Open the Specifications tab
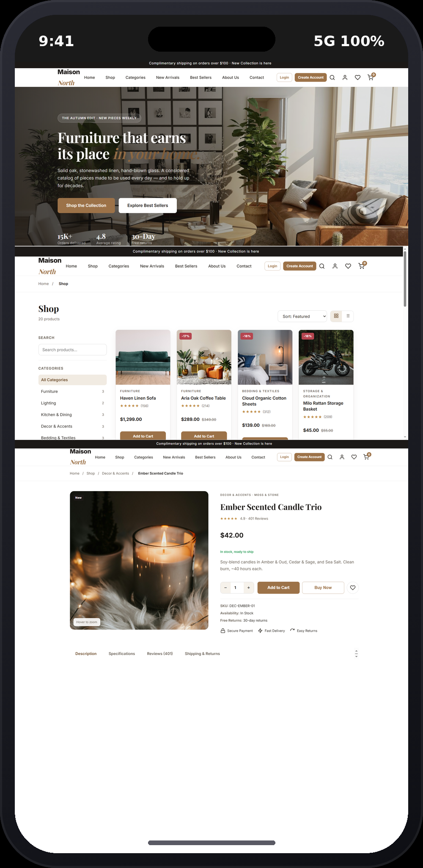Screen dimensions: 423x868 (122, 654)
